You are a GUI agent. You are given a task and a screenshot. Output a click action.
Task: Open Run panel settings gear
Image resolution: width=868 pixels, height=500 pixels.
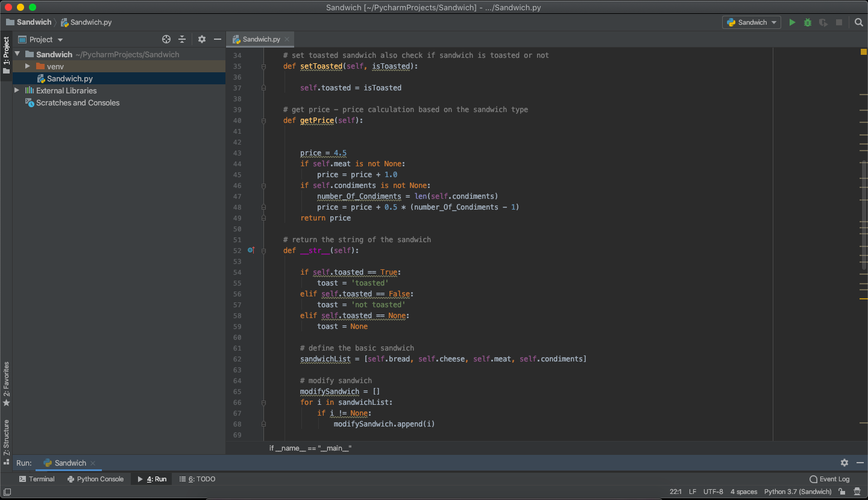point(844,463)
